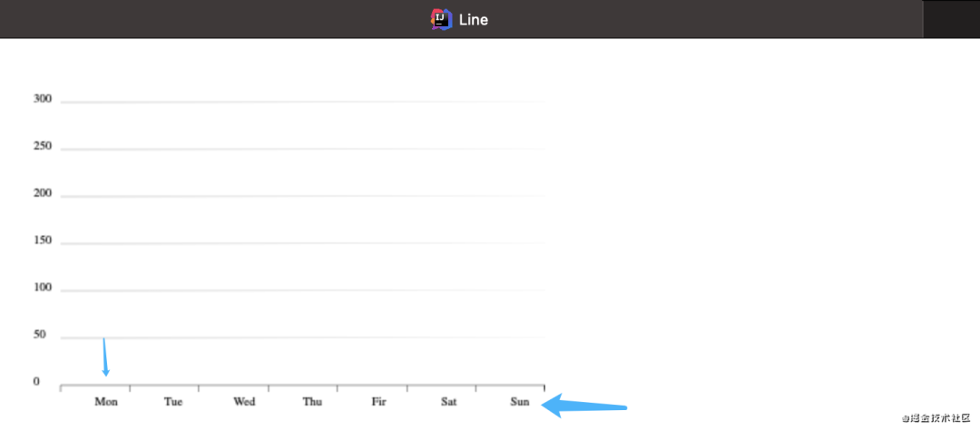Click the "Line" window title text
Image resolution: width=980 pixels, height=431 pixels.
tap(473, 19)
